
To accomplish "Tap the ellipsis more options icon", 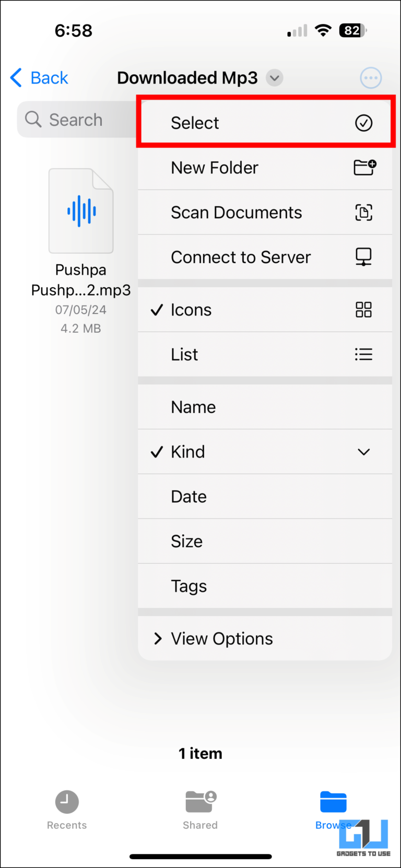I will (371, 78).
